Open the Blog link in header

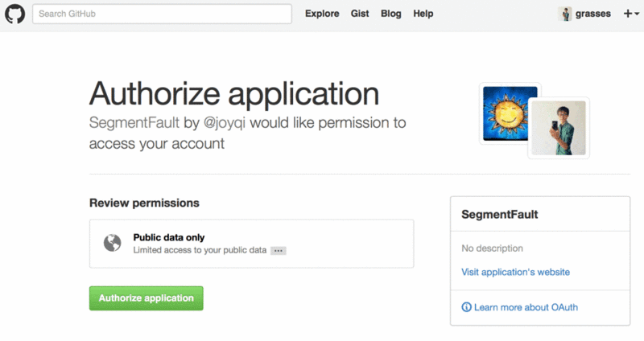pos(390,14)
